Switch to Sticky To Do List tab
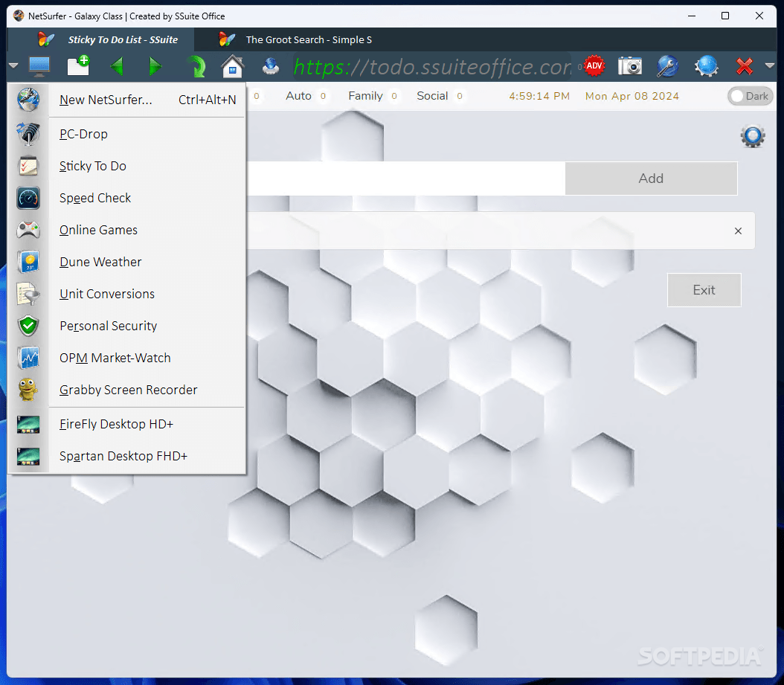This screenshot has height=685, width=784. point(101,39)
